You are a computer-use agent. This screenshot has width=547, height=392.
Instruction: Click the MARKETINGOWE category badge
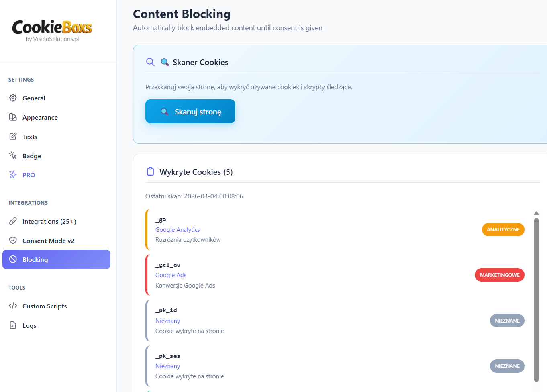(499, 275)
